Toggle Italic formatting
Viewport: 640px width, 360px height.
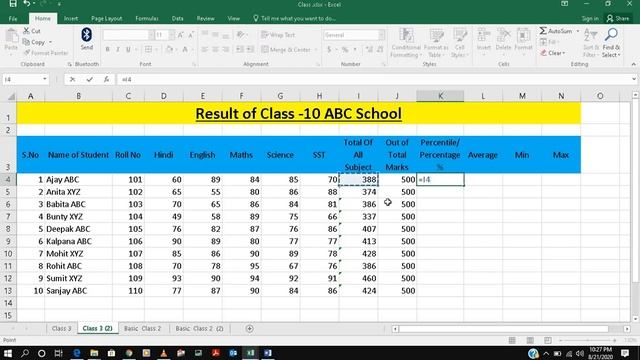point(118,49)
